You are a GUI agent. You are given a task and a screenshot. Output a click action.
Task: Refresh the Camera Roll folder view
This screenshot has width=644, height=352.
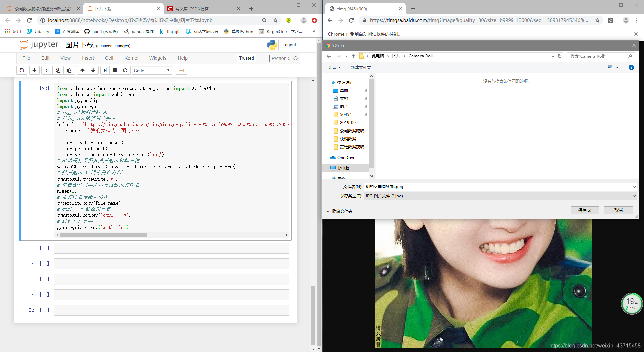coord(560,56)
